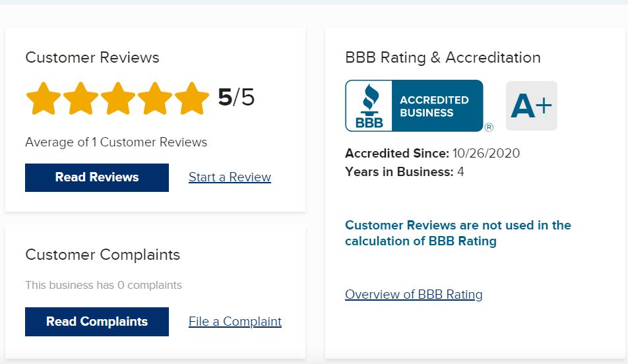This screenshot has width=628, height=364.
Task: Click the Customer Reviews heading
Action: [92, 57]
